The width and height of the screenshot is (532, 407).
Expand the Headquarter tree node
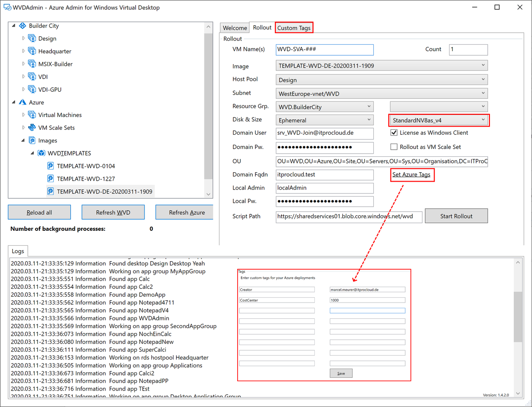point(23,51)
